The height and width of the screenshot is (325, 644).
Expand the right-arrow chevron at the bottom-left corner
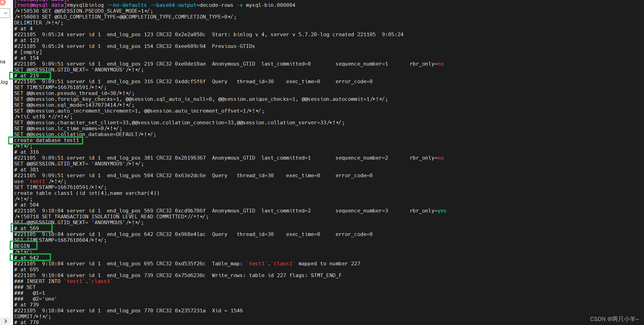click(x=5, y=321)
